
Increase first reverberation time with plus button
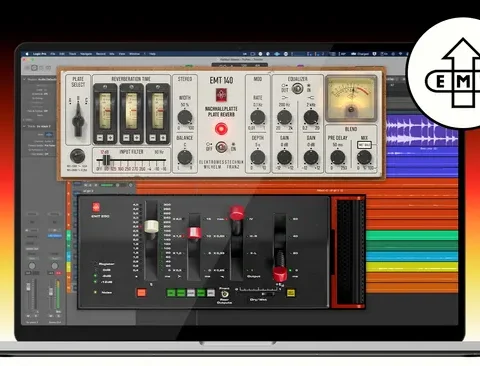pos(110,137)
